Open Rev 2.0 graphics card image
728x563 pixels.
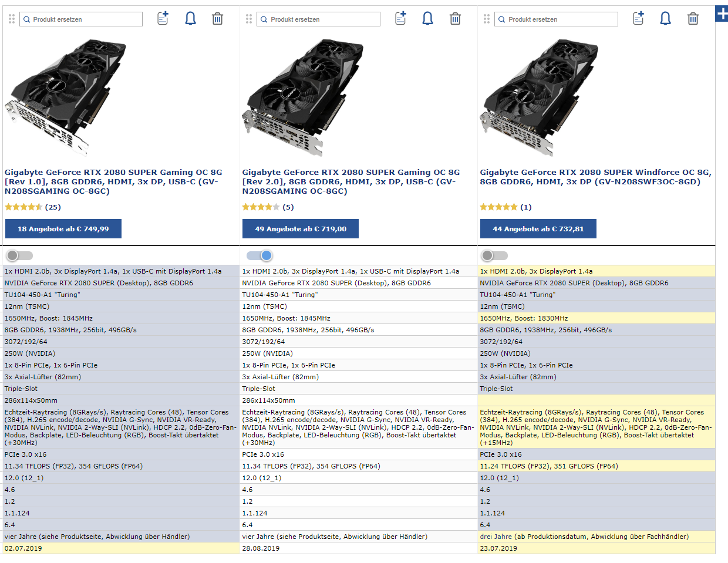304,97
